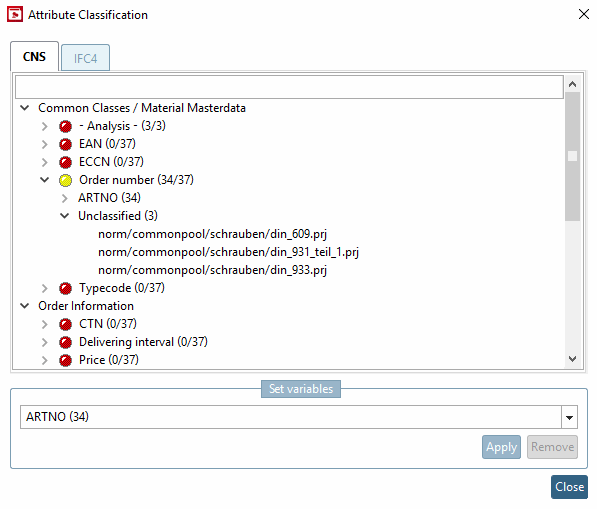Select 'CTN (0/37)' row text
This screenshot has width=597, height=509.
coord(108,324)
